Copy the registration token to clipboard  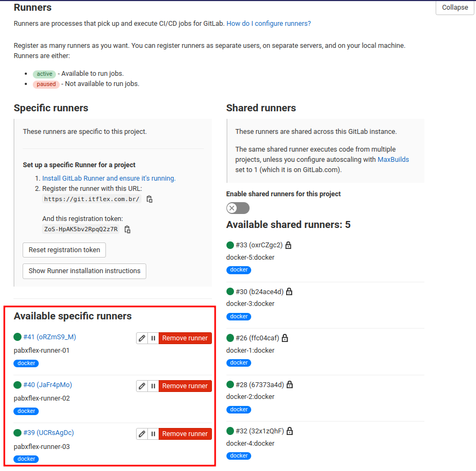(x=127, y=230)
